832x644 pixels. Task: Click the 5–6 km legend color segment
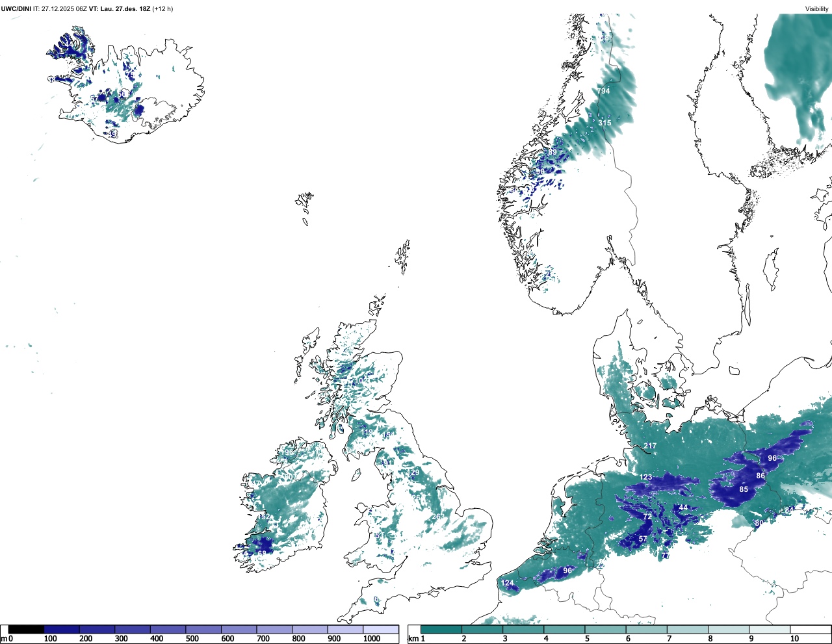[605, 629]
